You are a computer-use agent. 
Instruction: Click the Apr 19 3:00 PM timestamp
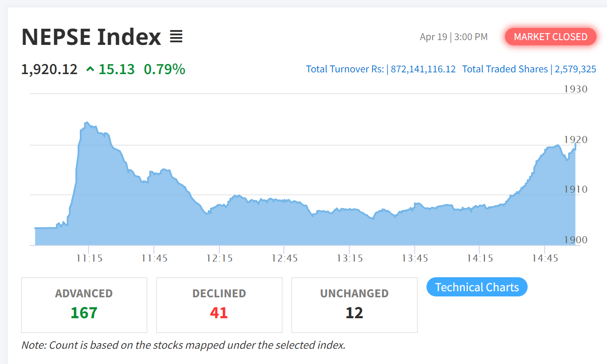pos(454,37)
